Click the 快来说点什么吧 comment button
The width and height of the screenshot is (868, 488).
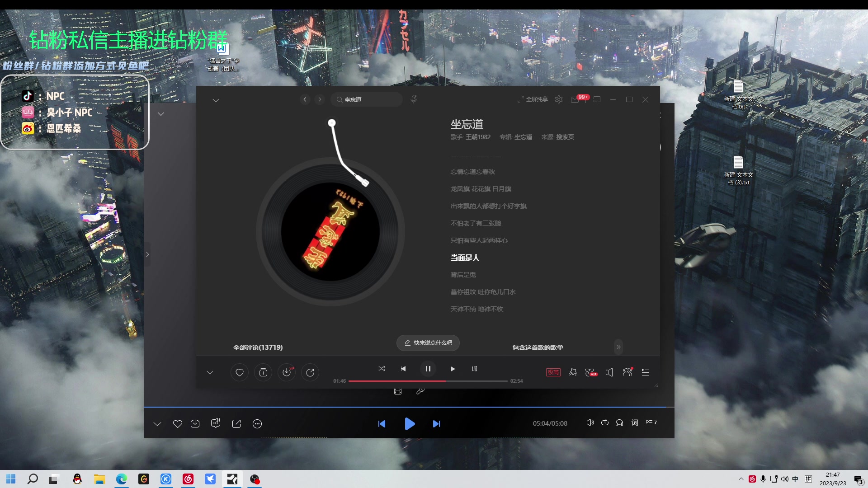[x=428, y=343]
